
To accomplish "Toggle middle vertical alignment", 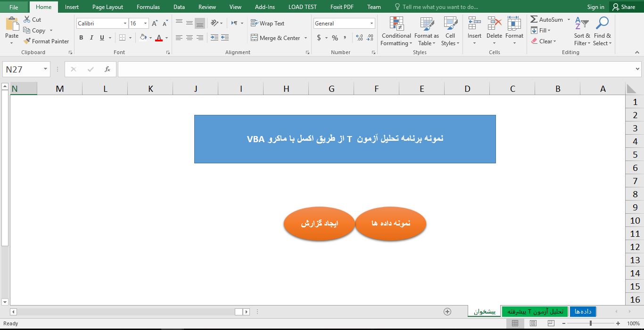I will coord(190,23).
